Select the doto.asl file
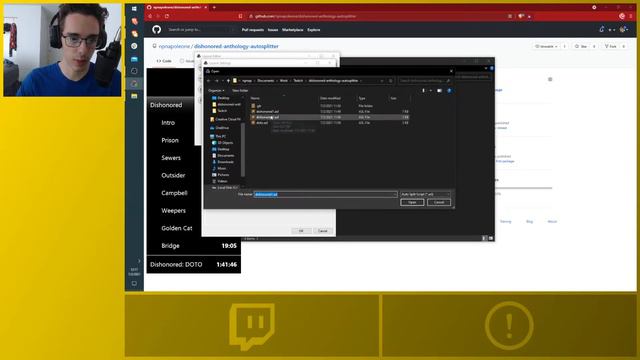The image size is (640, 360). 262,123
